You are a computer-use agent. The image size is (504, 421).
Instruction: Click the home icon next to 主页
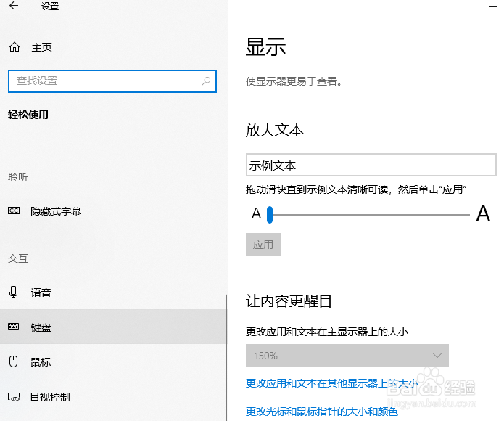15,47
